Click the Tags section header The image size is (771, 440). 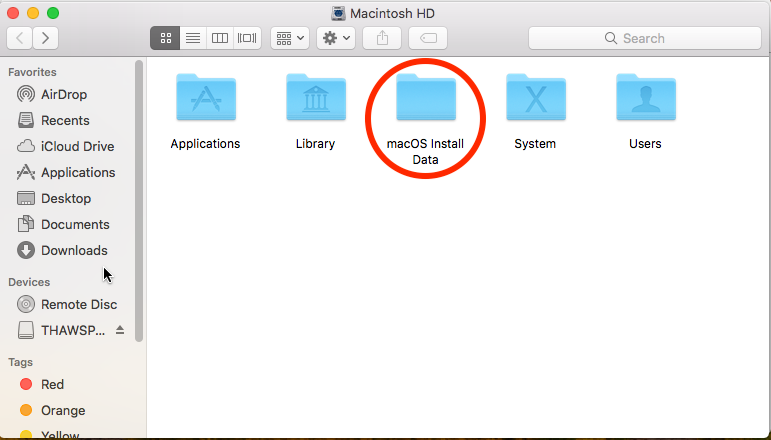tap(20, 362)
